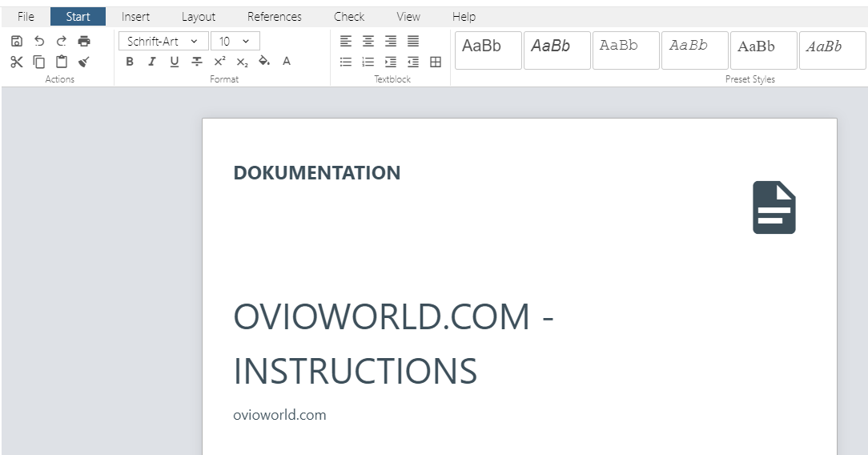Open the Help tab
This screenshot has height=455, width=868.
pos(464,17)
